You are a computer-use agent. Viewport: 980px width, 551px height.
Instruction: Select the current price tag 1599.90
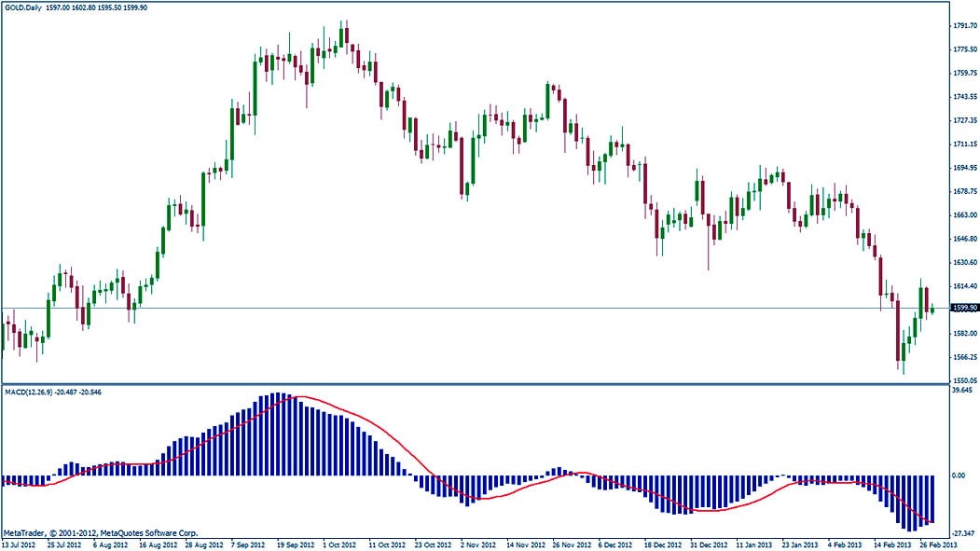[x=963, y=308]
